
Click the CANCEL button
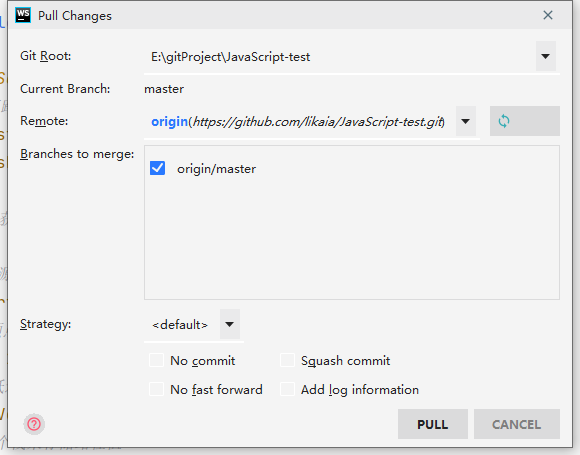[x=517, y=424]
